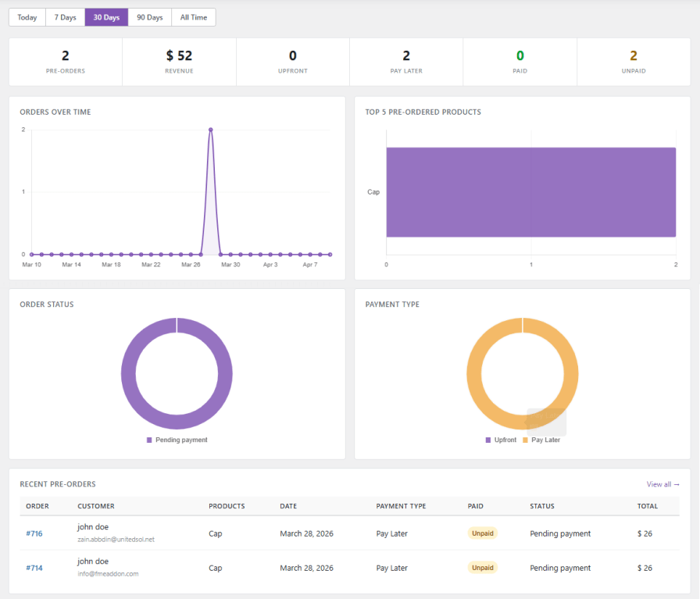Select the All Time filter
The width and height of the screenshot is (700, 599).
(193, 16)
